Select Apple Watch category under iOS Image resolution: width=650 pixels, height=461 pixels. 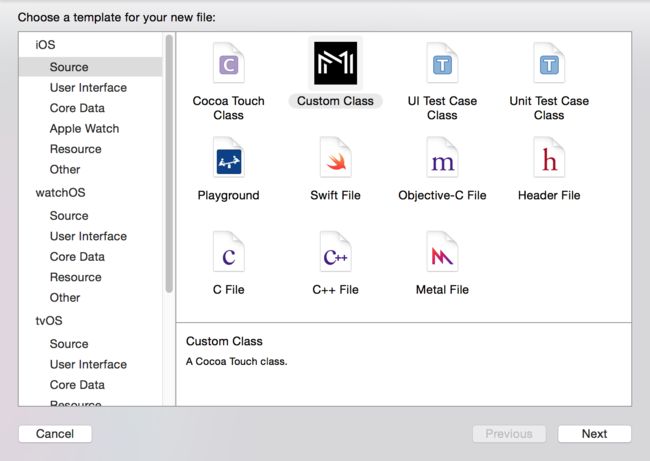click(x=84, y=129)
